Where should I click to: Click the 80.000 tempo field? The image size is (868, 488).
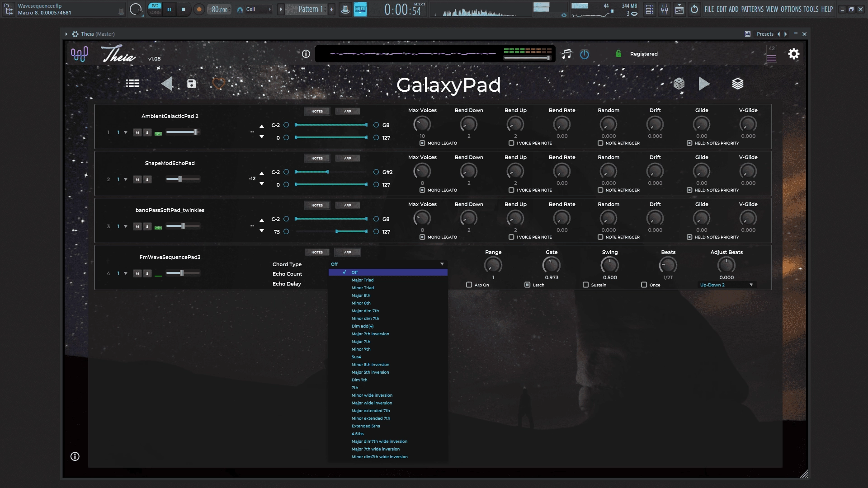pyautogui.click(x=219, y=9)
